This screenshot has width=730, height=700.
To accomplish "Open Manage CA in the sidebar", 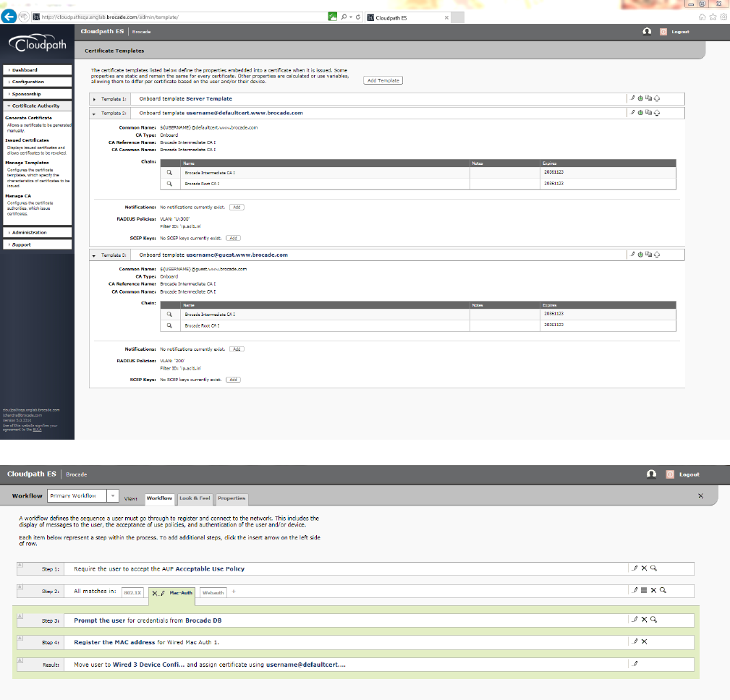I will [x=18, y=196].
